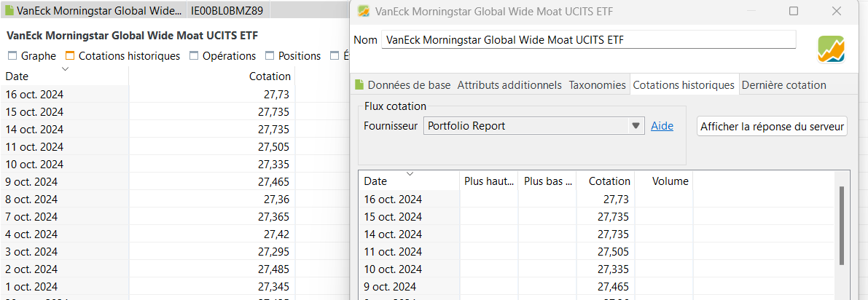
Task: Click the Aide help link
Action: click(662, 126)
